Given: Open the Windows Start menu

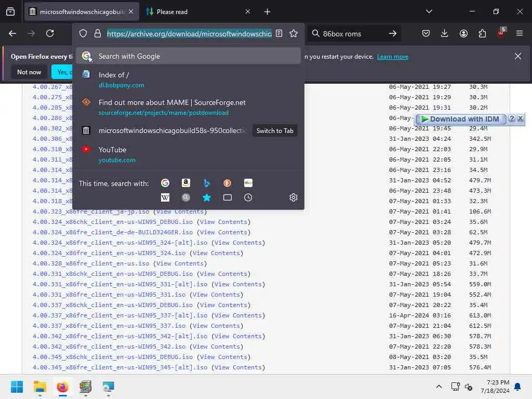Looking at the screenshot, I should point(17,387).
